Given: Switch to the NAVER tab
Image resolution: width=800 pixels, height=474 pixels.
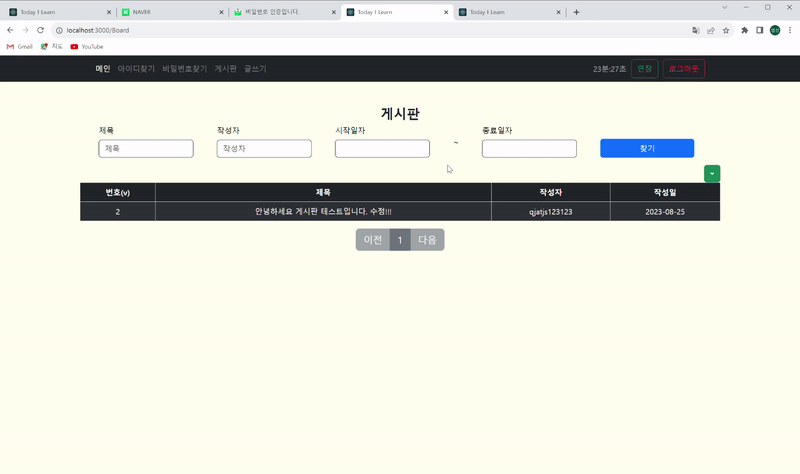Looking at the screenshot, I should click(x=172, y=12).
